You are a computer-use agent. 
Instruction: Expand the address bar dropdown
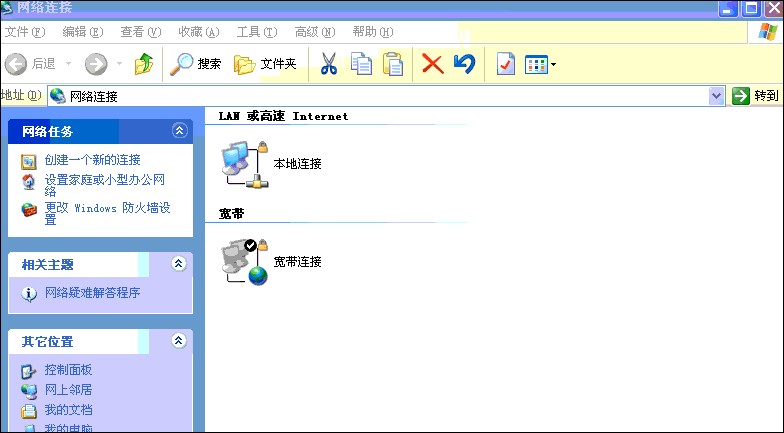click(x=716, y=96)
